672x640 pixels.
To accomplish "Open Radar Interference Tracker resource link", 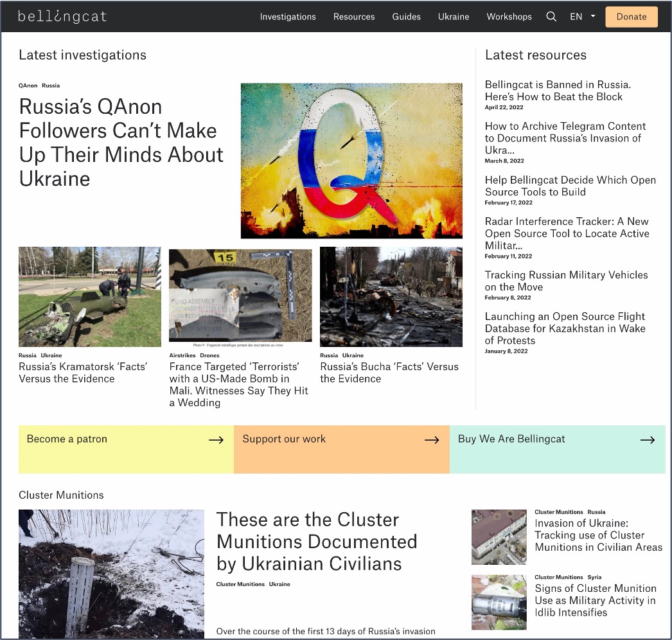I will pos(567,233).
